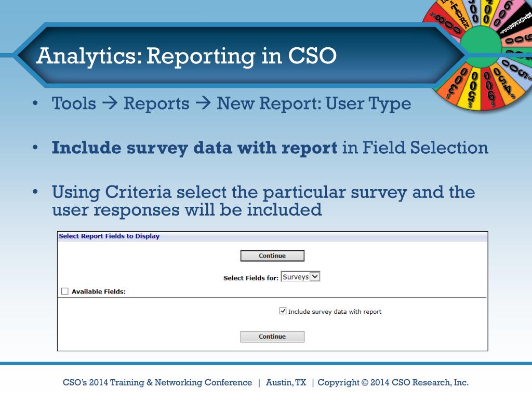Click the arrow on the Surveys combo box
The image size is (532, 399).
pyautogui.click(x=315, y=276)
